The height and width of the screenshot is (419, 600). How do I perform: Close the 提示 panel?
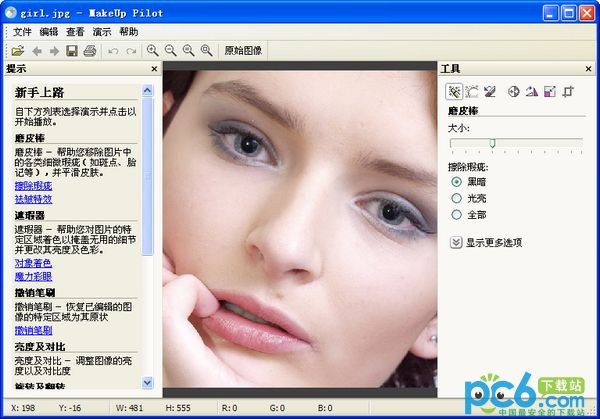click(154, 69)
